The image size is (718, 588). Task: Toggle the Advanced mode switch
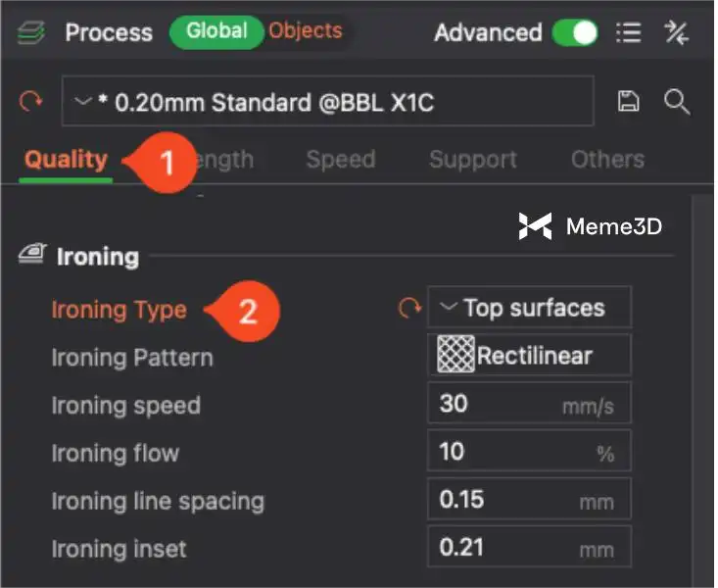tap(575, 32)
